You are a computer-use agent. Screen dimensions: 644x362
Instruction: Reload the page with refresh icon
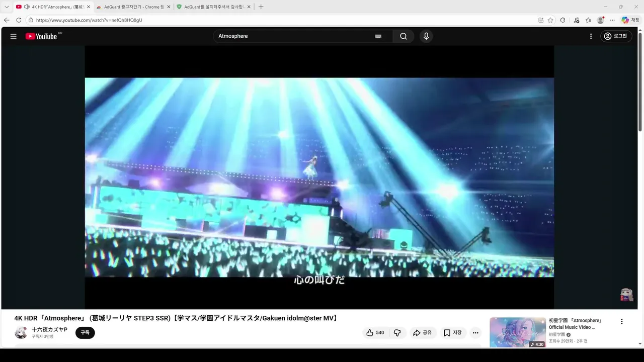19,20
